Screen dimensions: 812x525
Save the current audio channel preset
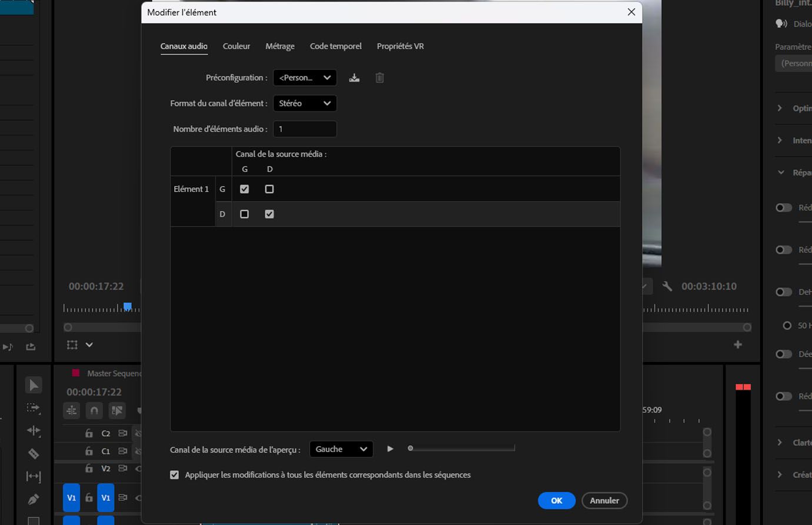(354, 77)
